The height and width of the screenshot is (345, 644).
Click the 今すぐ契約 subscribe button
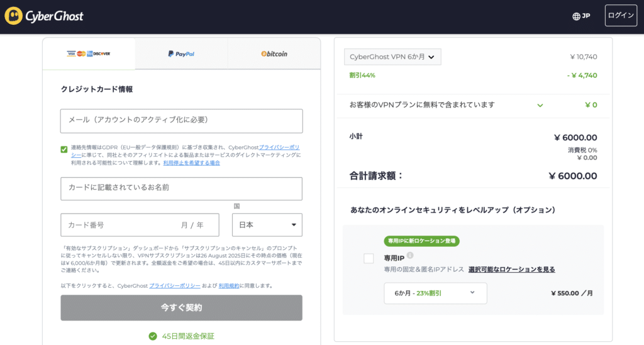click(182, 308)
